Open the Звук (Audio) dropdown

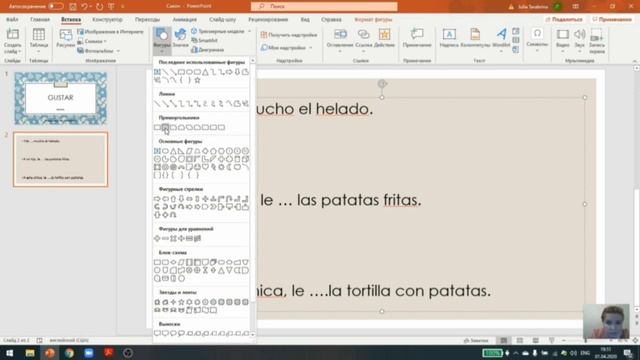(x=580, y=40)
